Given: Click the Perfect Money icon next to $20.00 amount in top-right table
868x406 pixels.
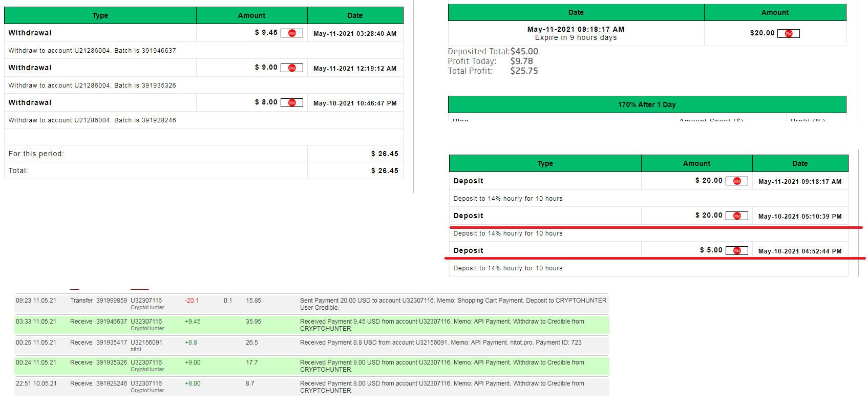Looking at the screenshot, I should coord(789,34).
